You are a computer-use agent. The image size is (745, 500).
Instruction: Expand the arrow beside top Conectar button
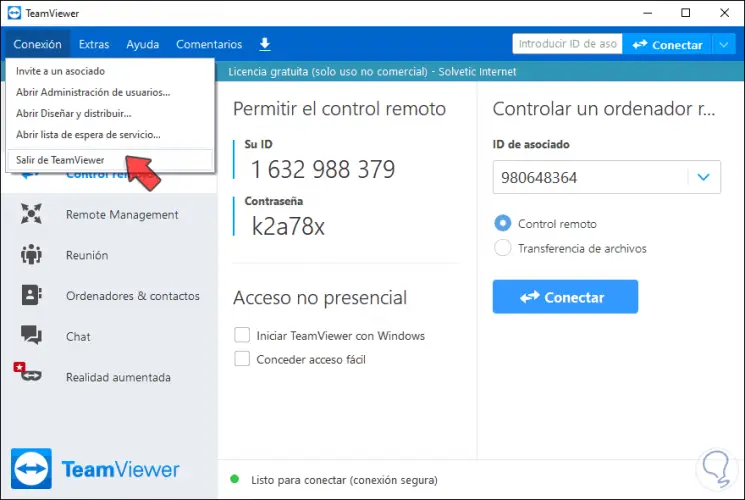pos(723,44)
